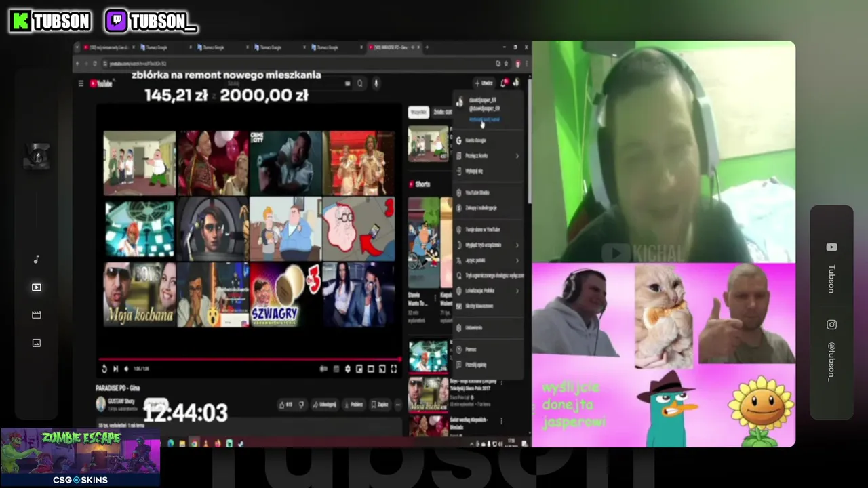Toggle autoplay switch in player controls
The image size is (868, 488).
[324, 369]
